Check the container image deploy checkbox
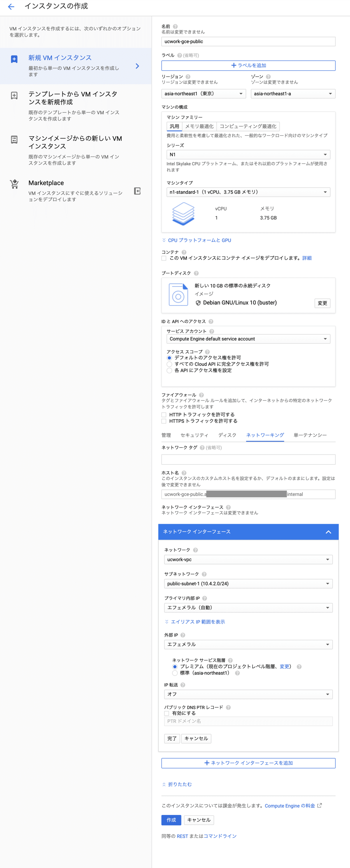 click(164, 258)
